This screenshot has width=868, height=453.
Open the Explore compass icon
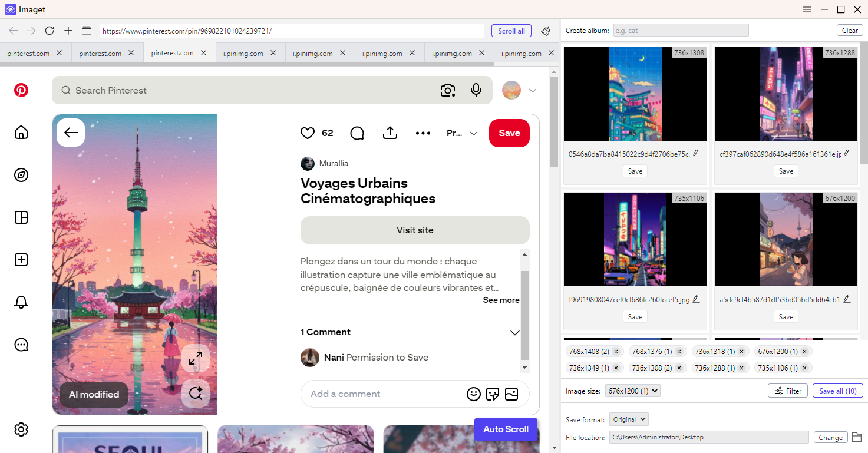pyautogui.click(x=21, y=175)
